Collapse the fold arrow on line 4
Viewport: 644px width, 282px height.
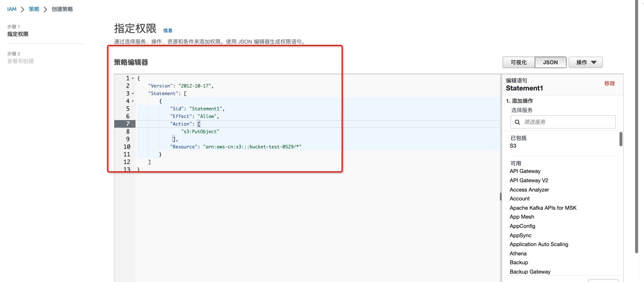[x=133, y=101]
